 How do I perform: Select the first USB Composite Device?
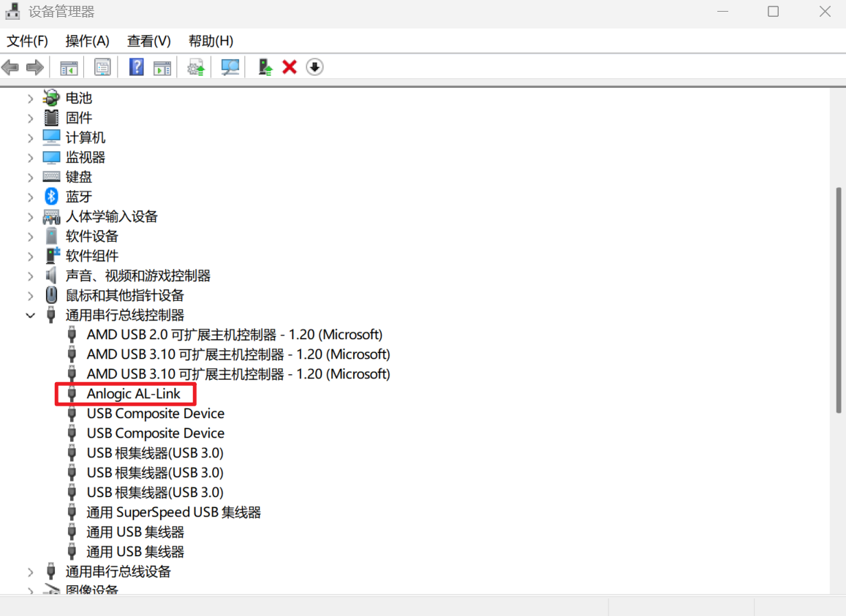156,414
